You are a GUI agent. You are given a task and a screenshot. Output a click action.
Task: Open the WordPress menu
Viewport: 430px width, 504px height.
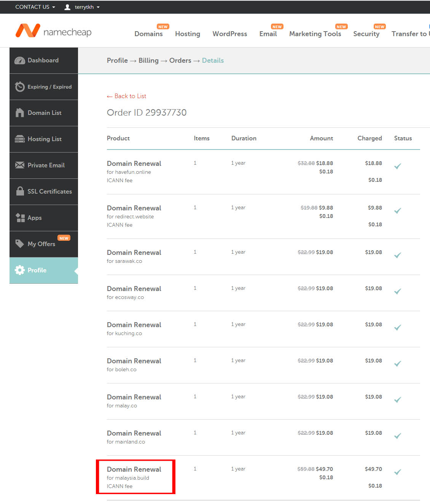pos(230,34)
